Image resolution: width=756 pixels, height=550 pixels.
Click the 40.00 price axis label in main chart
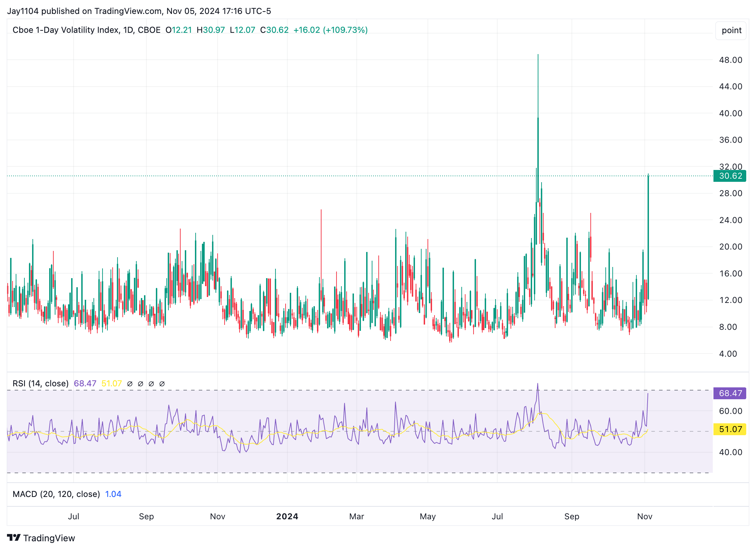[x=731, y=113]
